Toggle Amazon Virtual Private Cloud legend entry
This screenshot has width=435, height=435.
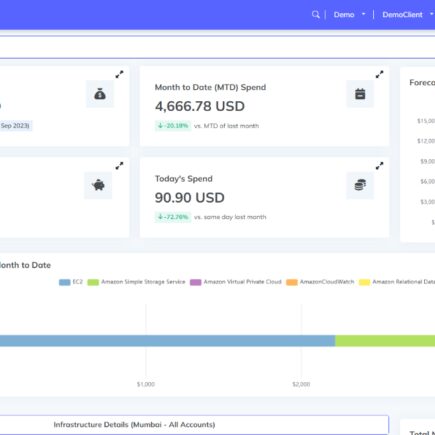pyautogui.click(x=236, y=282)
